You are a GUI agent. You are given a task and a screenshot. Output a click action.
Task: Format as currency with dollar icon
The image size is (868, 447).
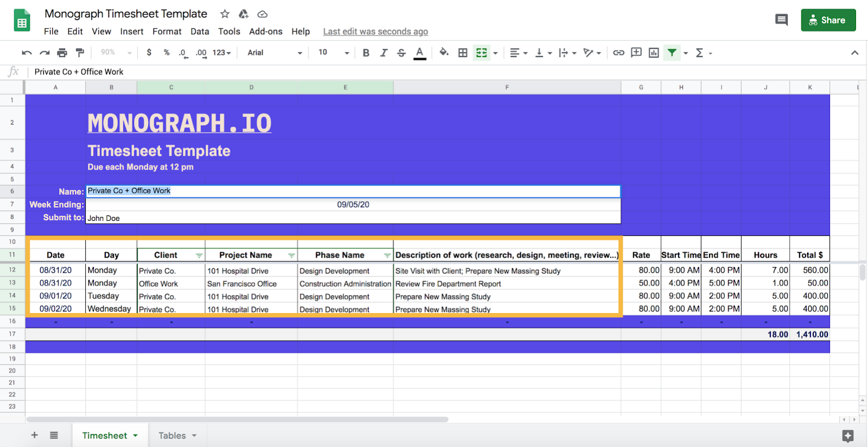coord(149,53)
